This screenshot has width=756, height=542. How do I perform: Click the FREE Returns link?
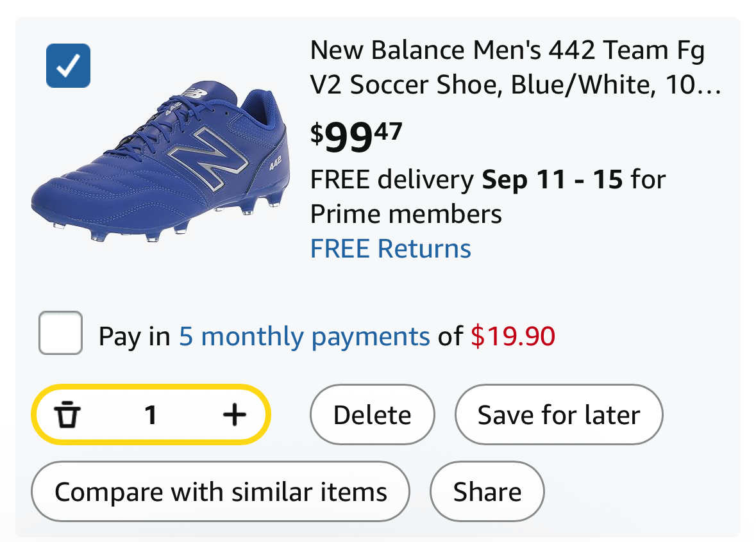390,248
